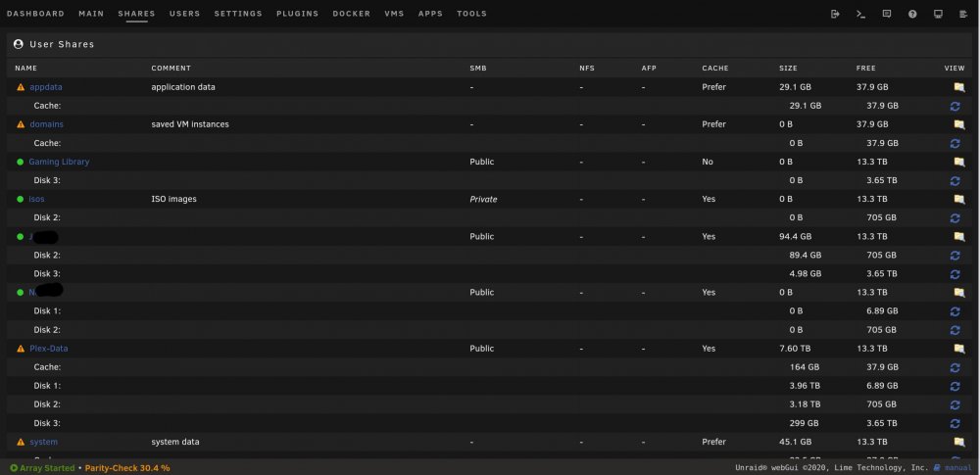Open the VMs menu item
Viewport: 980px width, 475px height.
394,14
